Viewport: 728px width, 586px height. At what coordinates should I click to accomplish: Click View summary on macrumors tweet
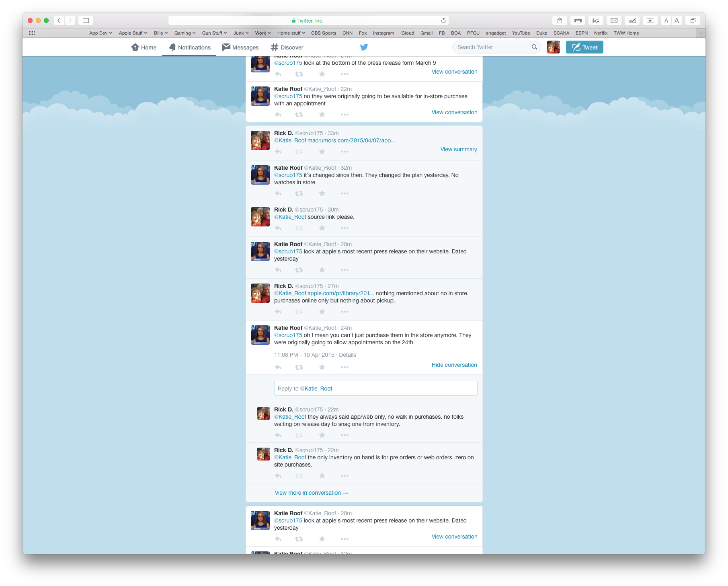pos(459,149)
